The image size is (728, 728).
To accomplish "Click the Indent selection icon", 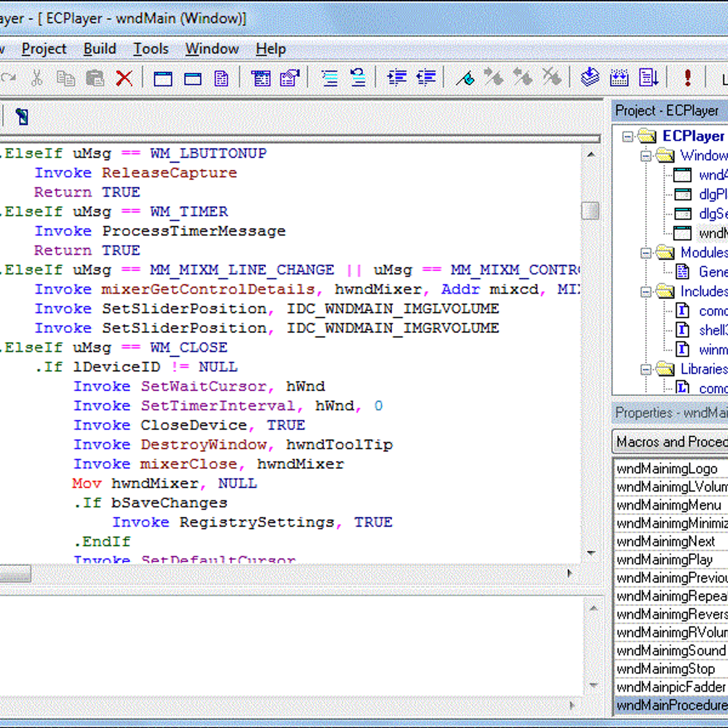I will (x=397, y=77).
